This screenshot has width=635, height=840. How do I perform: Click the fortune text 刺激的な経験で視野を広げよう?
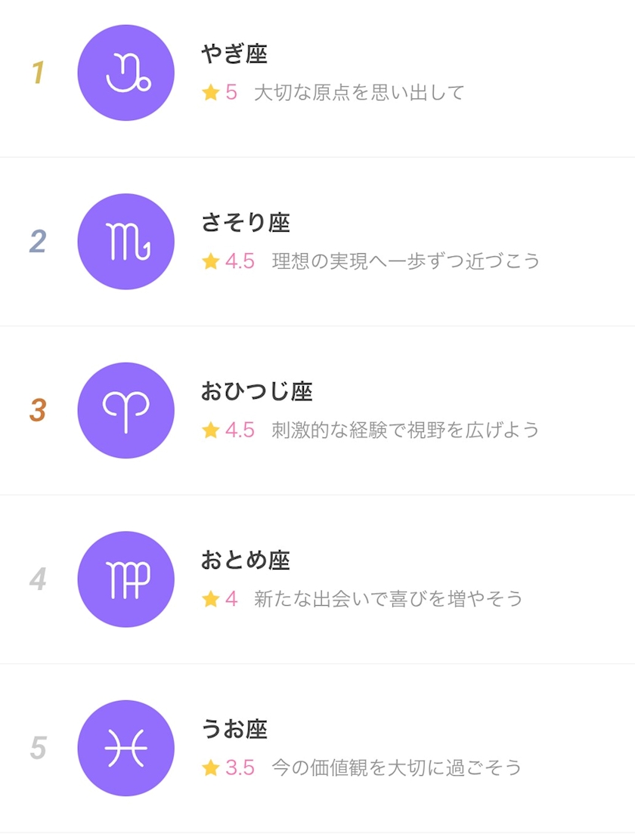click(x=406, y=431)
